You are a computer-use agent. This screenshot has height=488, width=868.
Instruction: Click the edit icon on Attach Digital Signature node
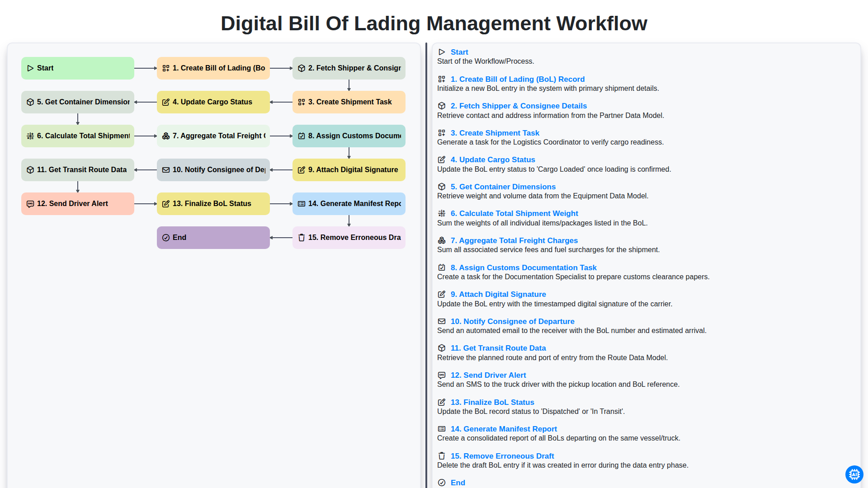302,170
